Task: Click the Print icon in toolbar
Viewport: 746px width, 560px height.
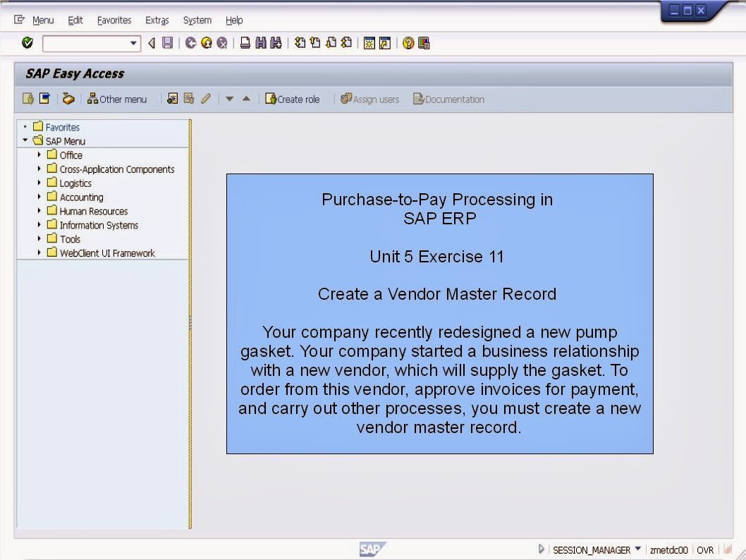Action: tap(245, 43)
